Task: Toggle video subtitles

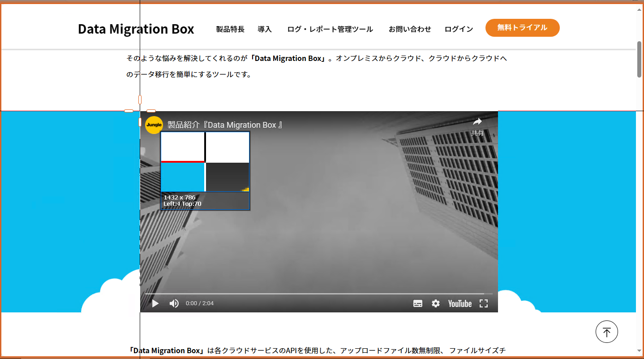Action: (417, 303)
